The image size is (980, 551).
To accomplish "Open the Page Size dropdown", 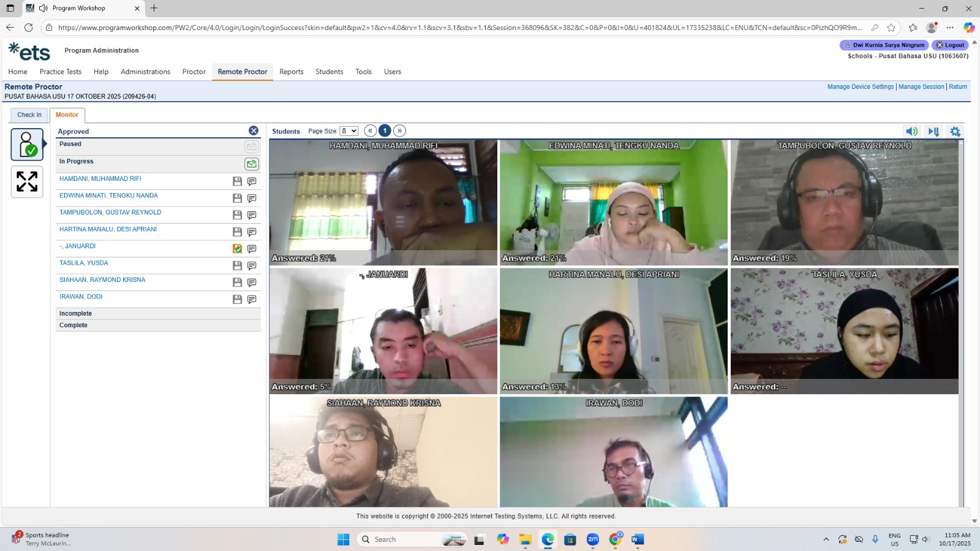I will click(349, 131).
